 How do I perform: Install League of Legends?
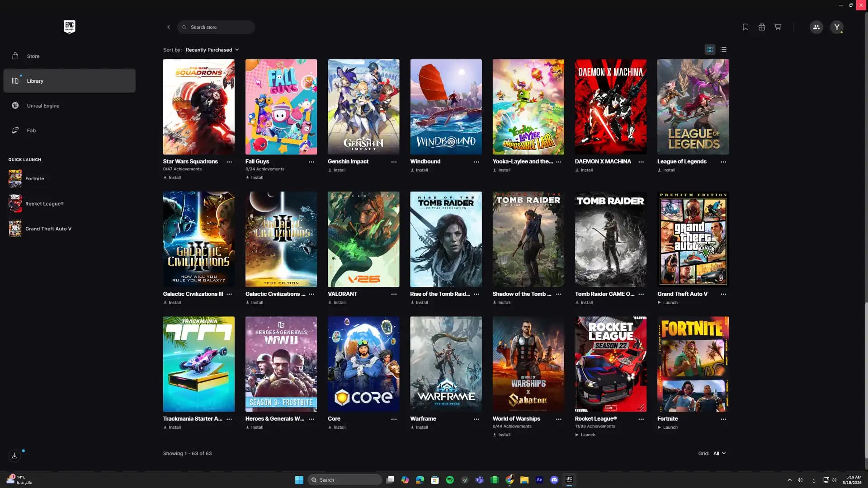pos(666,170)
